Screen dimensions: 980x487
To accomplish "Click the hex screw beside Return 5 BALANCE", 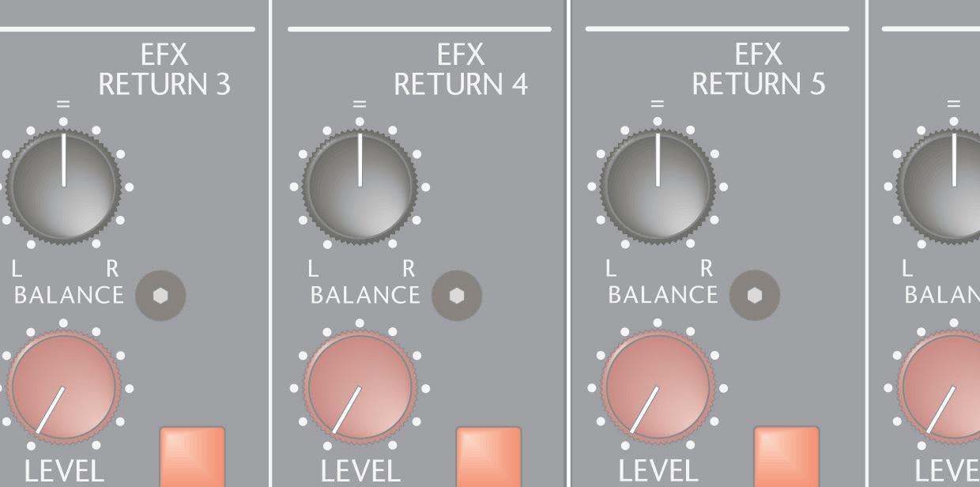I will (x=755, y=296).
